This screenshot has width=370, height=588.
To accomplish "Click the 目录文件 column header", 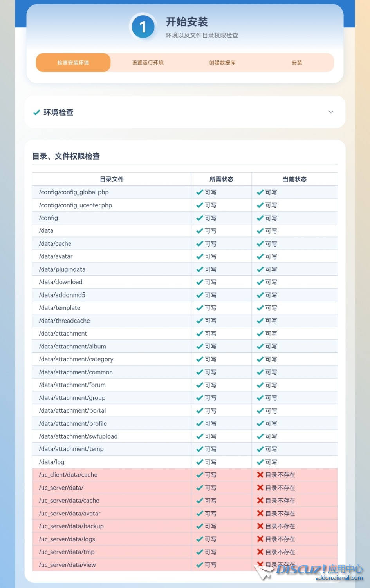I will (x=112, y=179).
